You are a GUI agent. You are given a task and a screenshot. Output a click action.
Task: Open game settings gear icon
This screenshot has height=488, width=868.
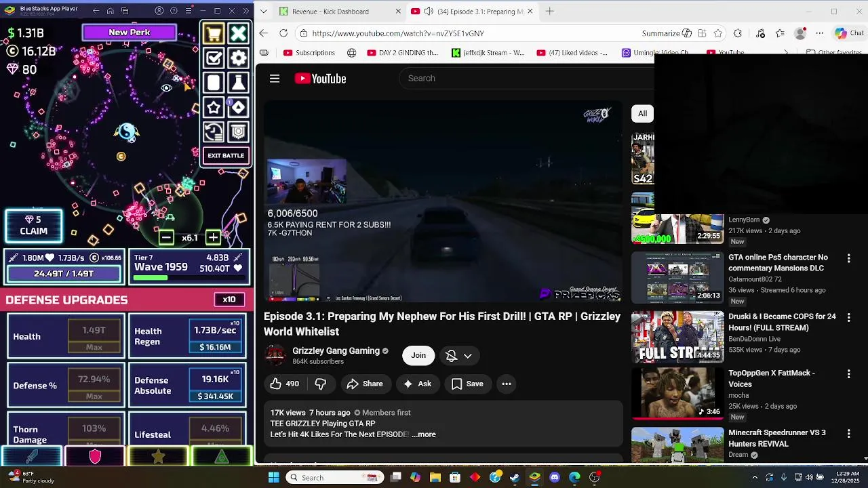pyautogui.click(x=238, y=58)
